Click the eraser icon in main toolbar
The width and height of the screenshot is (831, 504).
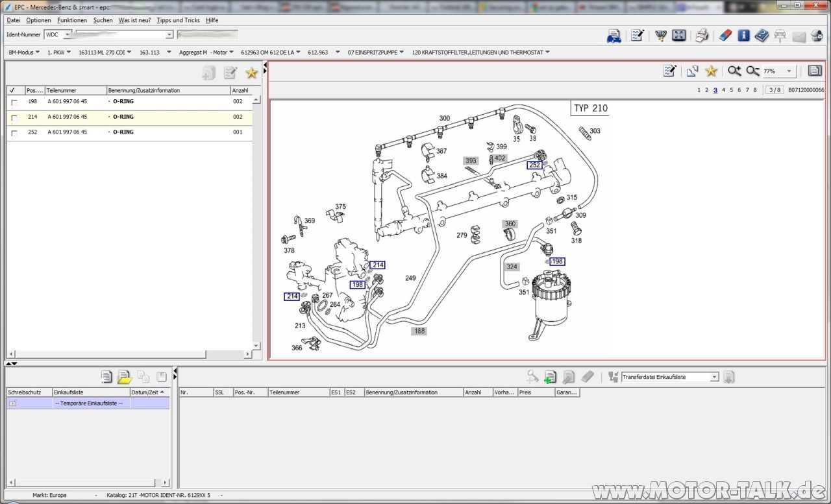pos(726,36)
